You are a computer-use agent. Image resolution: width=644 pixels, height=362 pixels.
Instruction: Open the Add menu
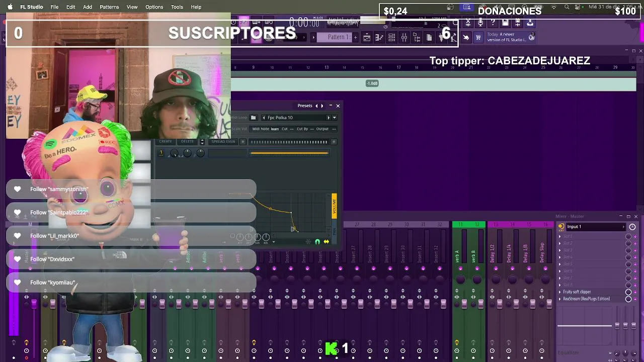(x=88, y=7)
